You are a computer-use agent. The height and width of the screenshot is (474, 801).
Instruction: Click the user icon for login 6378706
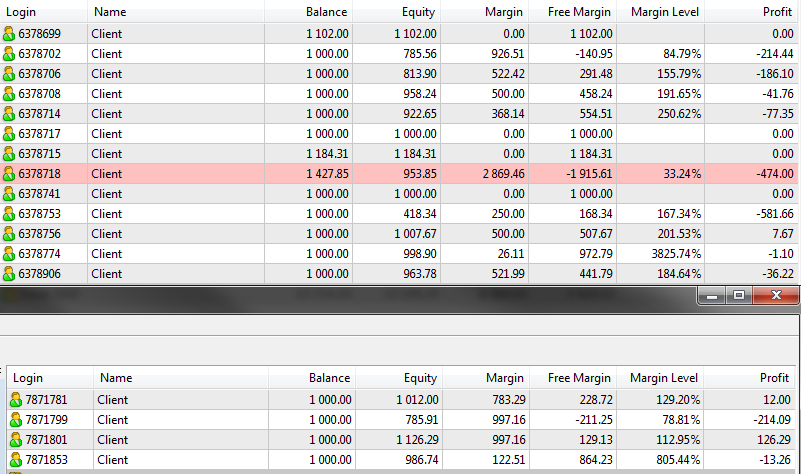pyautogui.click(x=9, y=74)
